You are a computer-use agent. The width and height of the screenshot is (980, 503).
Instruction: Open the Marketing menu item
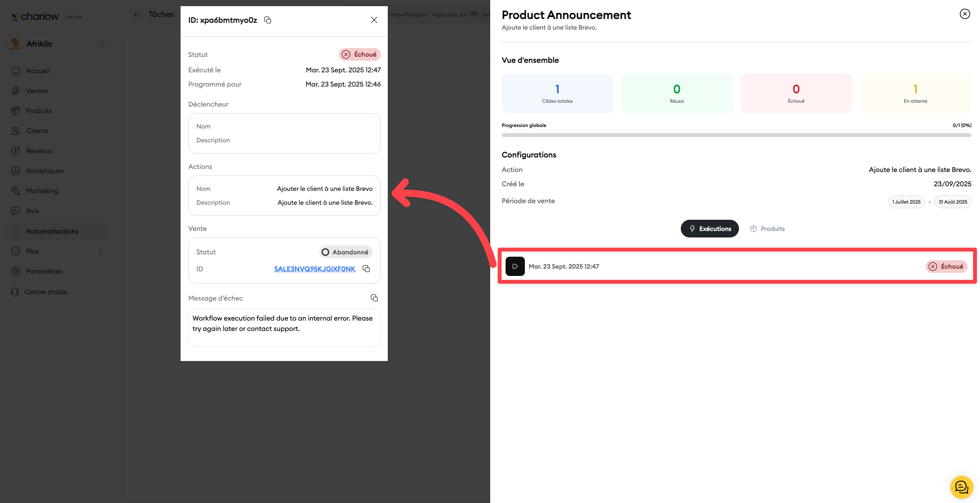pos(42,191)
